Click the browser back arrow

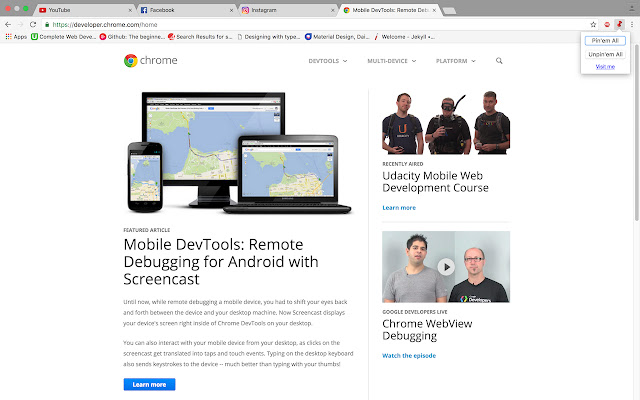pos(8,23)
